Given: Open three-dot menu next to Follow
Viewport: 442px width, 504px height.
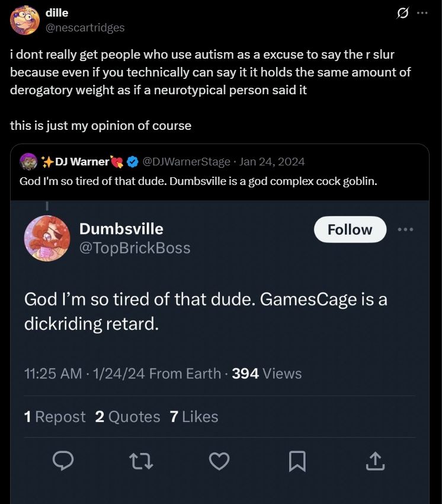Looking at the screenshot, I should click(406, 229).
